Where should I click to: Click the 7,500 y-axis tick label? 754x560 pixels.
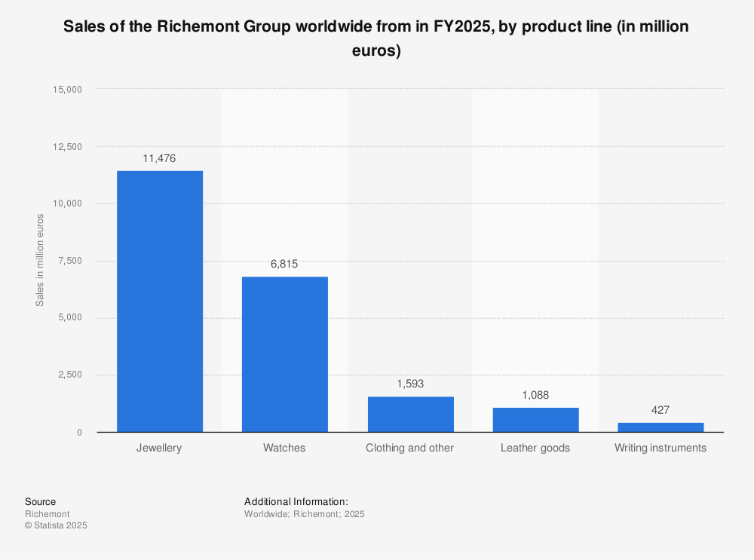pos(70,261)
